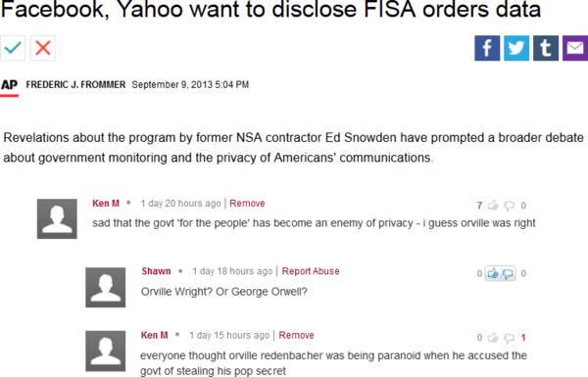Click the AP logo

pyautogui.click(x=9, y=84)
